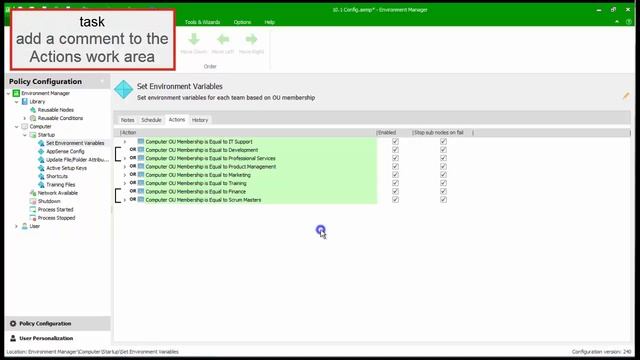This screenshot has height=360, width=640.
Task: Toggle Enabled checkbox for Development condition
Action: [395, 150]
